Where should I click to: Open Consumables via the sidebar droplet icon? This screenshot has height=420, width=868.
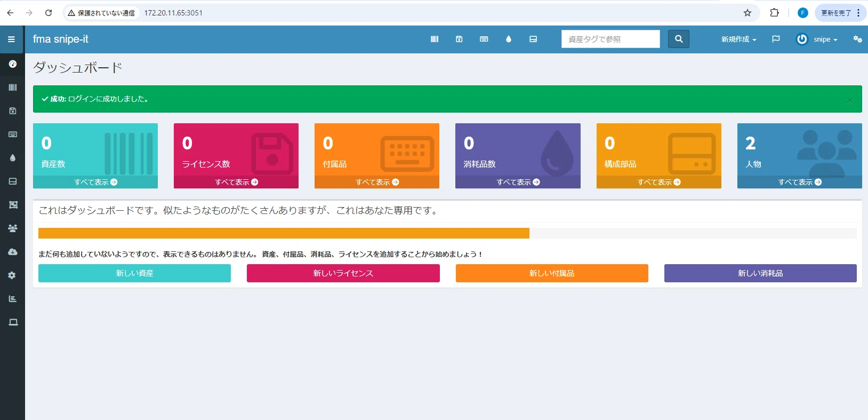click(x=13, y=158)
